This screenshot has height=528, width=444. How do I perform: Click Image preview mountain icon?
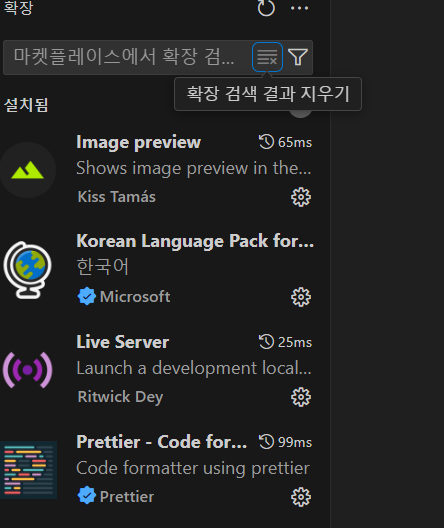click(x=28, y=170)
